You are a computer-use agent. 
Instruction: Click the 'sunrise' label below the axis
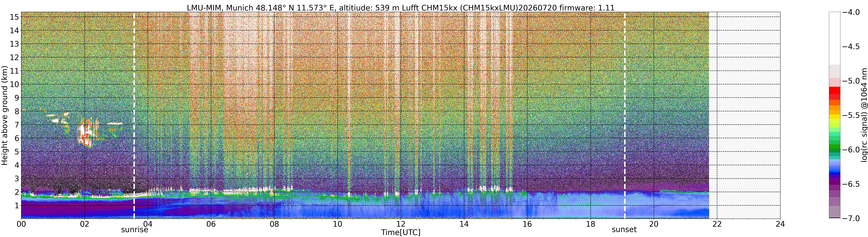(x=134, y=230)
